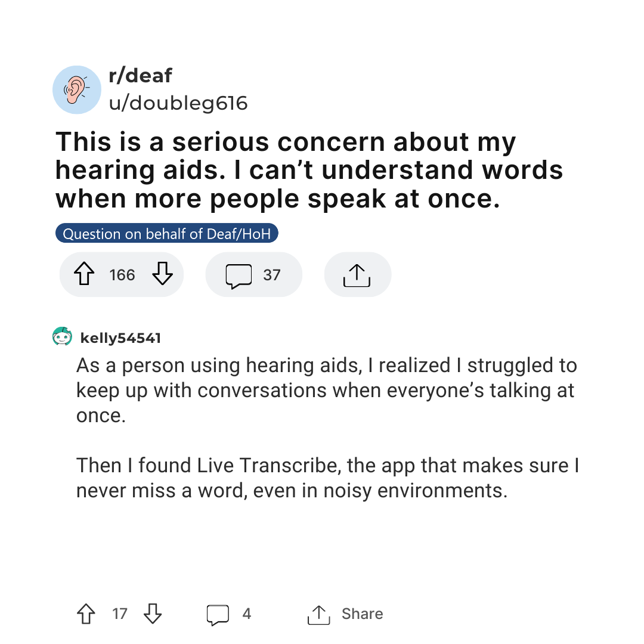
Task: Click the comment's share arrow icon
Action: (318, 614)
